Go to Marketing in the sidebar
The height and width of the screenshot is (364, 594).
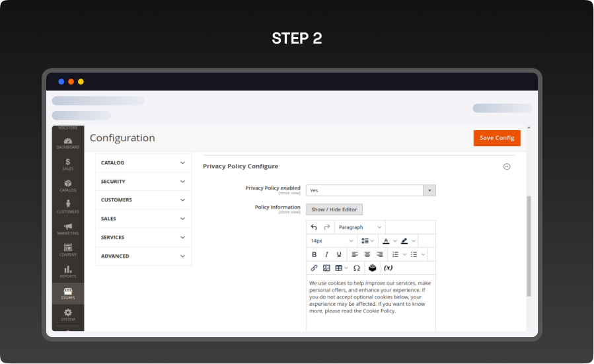68,229
